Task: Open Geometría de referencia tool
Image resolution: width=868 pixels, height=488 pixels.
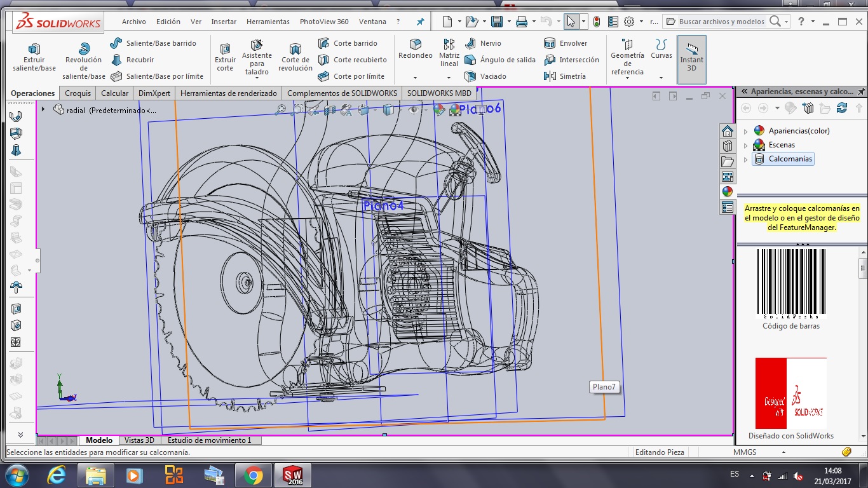Action: (627, 57)
